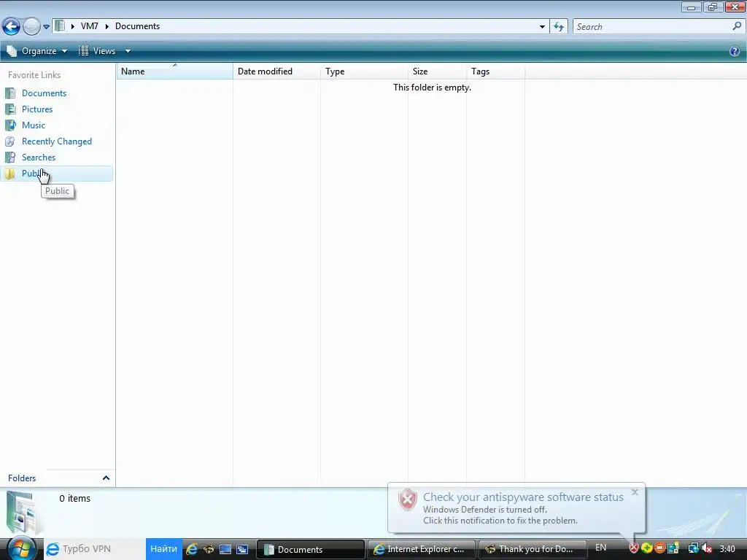Click the Music icon in Favorite Links
Image resolution: width=747 pixels, height=560 pixels.
click(10, 125)
